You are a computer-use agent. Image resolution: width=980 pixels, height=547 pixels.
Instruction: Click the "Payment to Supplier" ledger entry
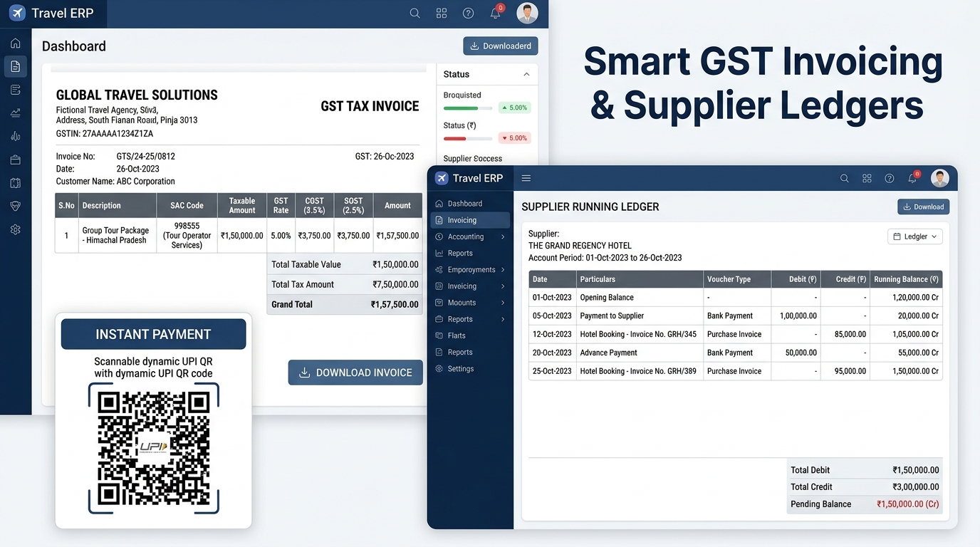coord(612,316)
